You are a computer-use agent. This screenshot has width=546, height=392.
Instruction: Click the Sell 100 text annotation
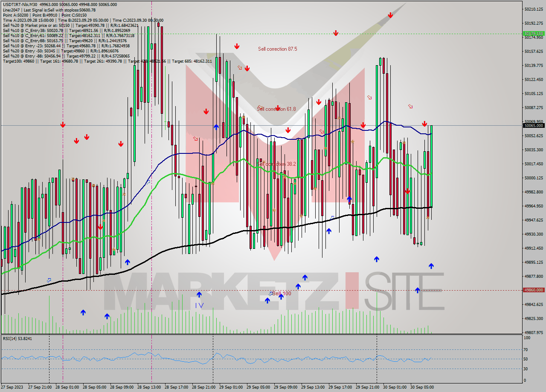point(282,294)
